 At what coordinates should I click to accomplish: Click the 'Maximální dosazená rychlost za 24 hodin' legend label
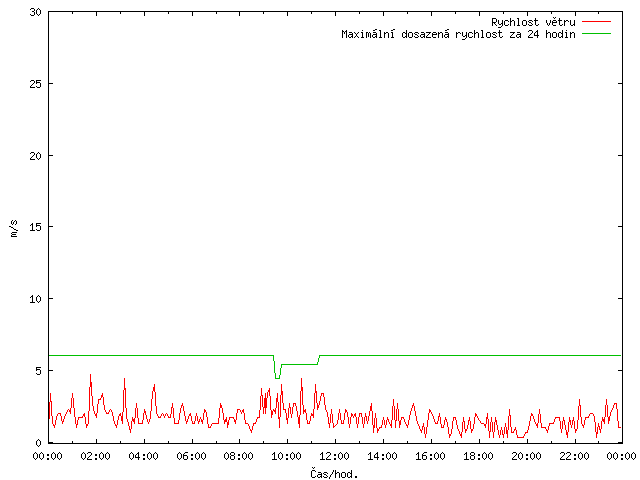(458, 34)
